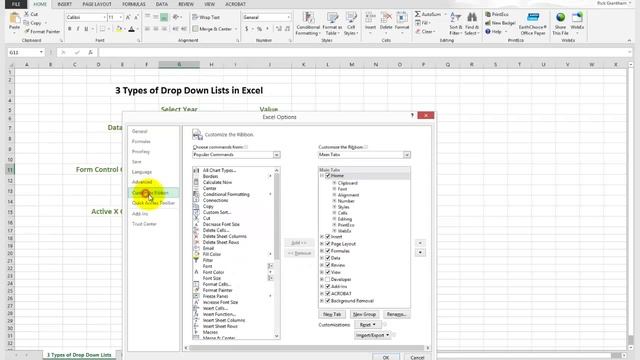Open the Reset customizations dropdown

click(368, 324)
